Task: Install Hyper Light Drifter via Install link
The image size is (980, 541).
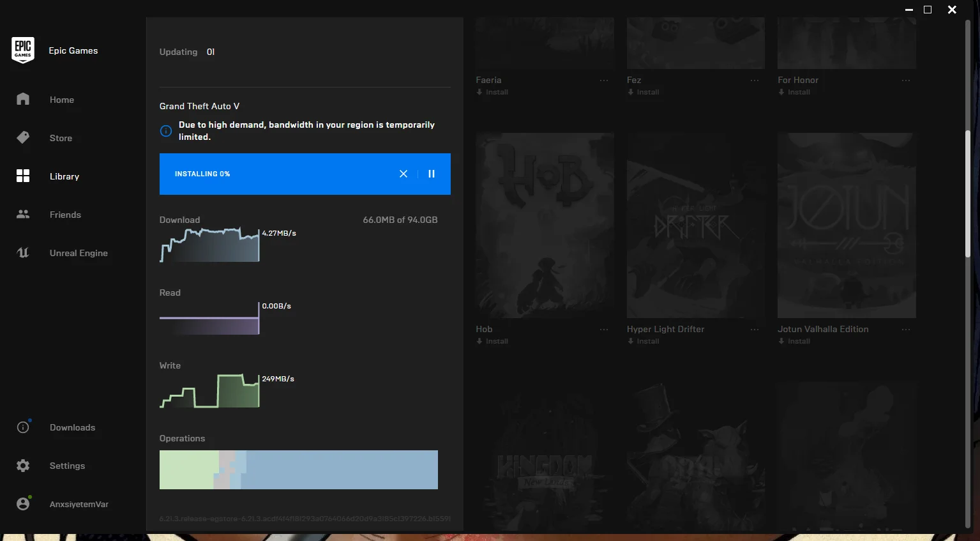Action: pos(644,341)
